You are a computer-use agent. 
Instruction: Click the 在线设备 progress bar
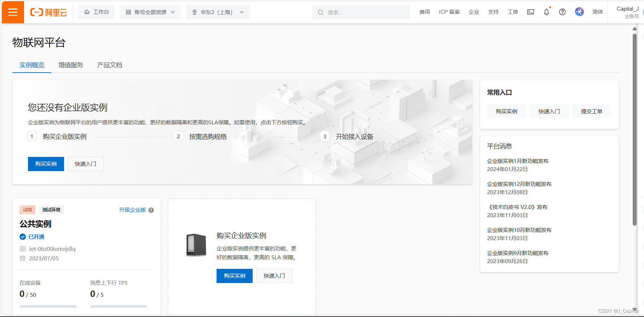click(48, 306)
